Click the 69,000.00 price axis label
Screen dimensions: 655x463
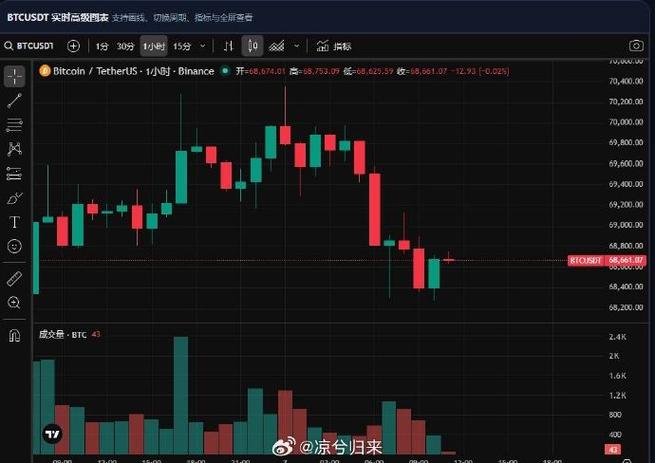[625, 225]
